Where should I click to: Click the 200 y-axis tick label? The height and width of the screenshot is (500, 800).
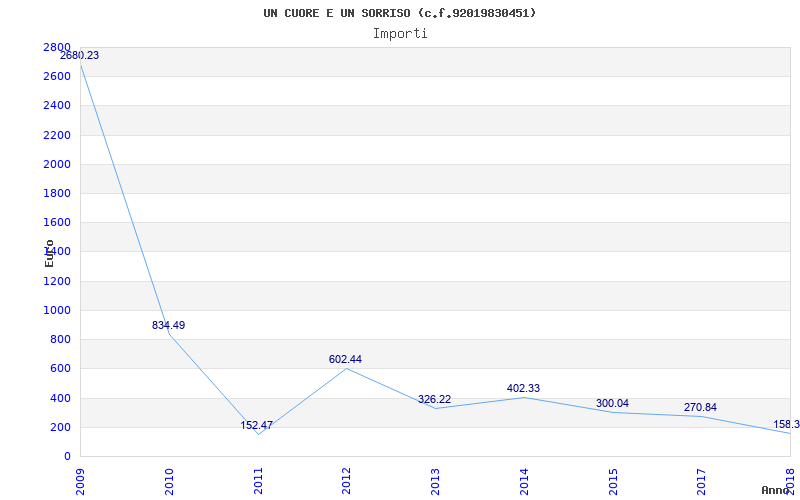point(60,427)
